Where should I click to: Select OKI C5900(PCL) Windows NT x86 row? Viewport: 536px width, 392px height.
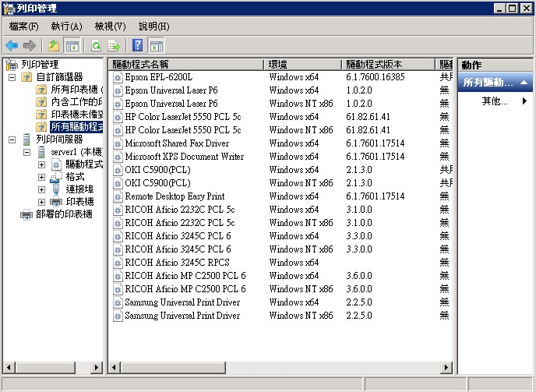tap(281, 183)
